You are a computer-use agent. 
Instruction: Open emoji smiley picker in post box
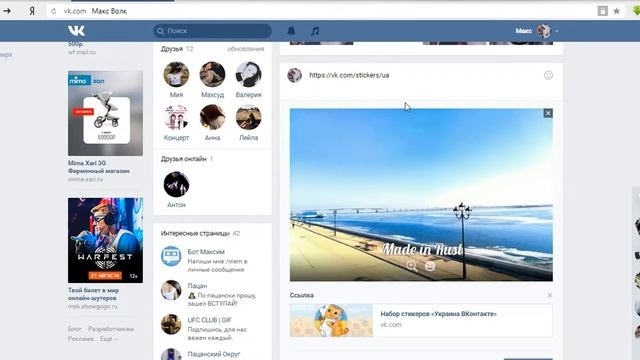coord(548,75)
